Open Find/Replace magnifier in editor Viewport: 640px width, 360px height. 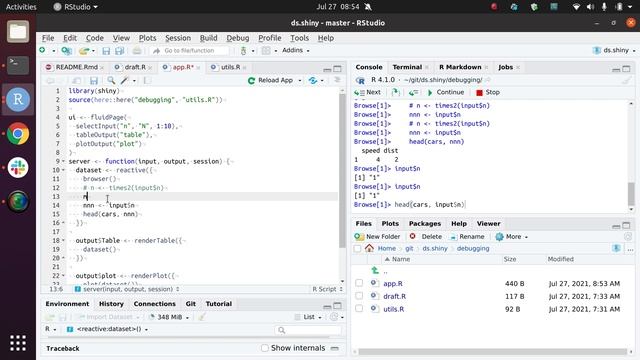[111, 80]
